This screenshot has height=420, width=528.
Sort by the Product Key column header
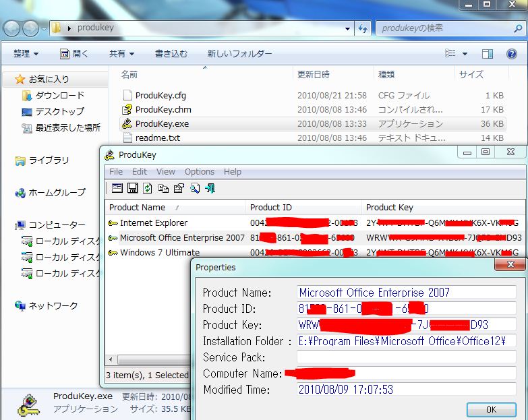[x=444, y=208]
